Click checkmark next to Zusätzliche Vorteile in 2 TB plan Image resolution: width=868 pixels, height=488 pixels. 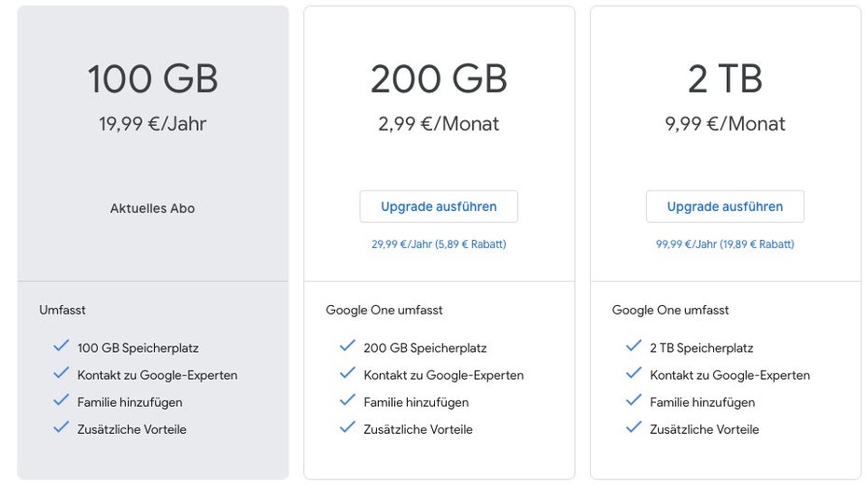(634, 428)
